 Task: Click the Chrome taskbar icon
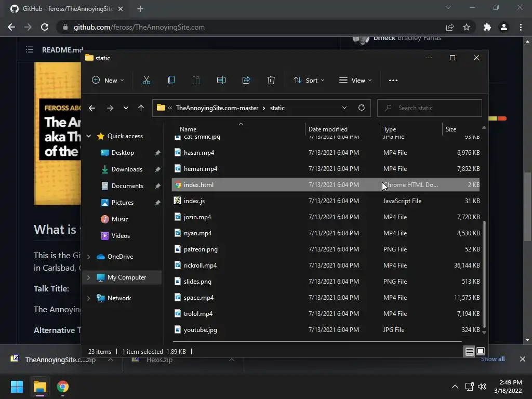pyautogui.click(x=63, y=387)
